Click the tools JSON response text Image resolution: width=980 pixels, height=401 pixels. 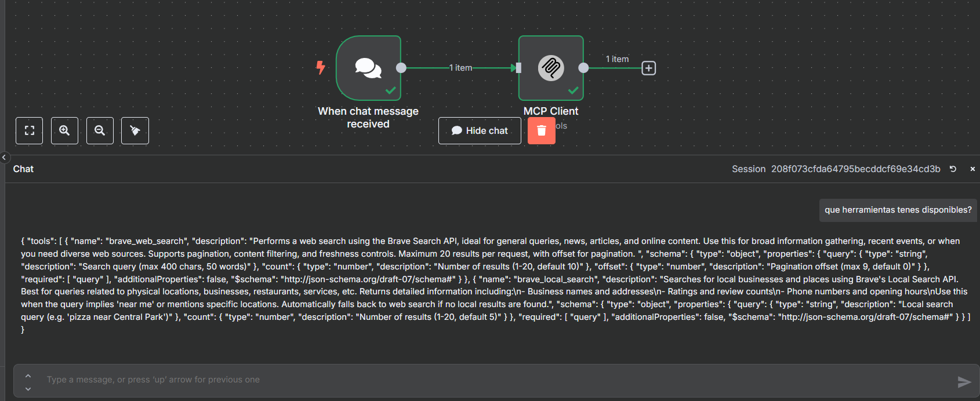click(496, 285)
